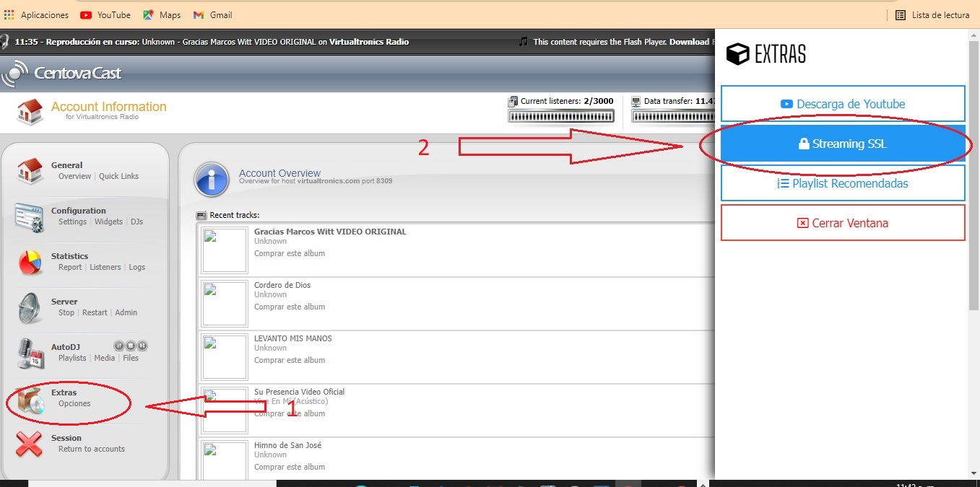980x487 pixels.
Task: Stop AutoDJ using the stop button
Action: pyautogui.click(x=131, y=346)
